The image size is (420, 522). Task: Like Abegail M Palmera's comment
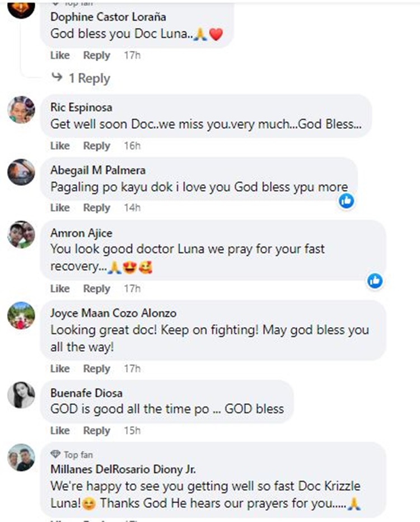click(59, 208)
